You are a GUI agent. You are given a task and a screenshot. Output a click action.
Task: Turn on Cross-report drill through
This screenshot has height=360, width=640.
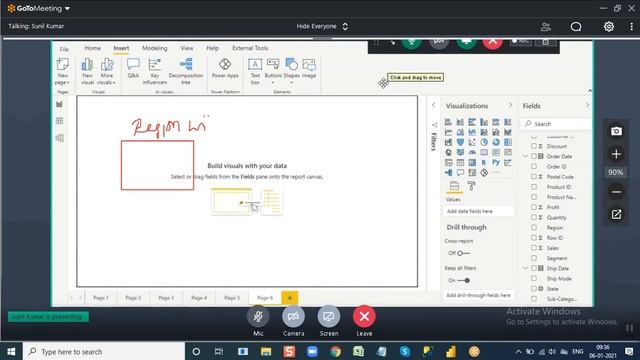(463, 253)
